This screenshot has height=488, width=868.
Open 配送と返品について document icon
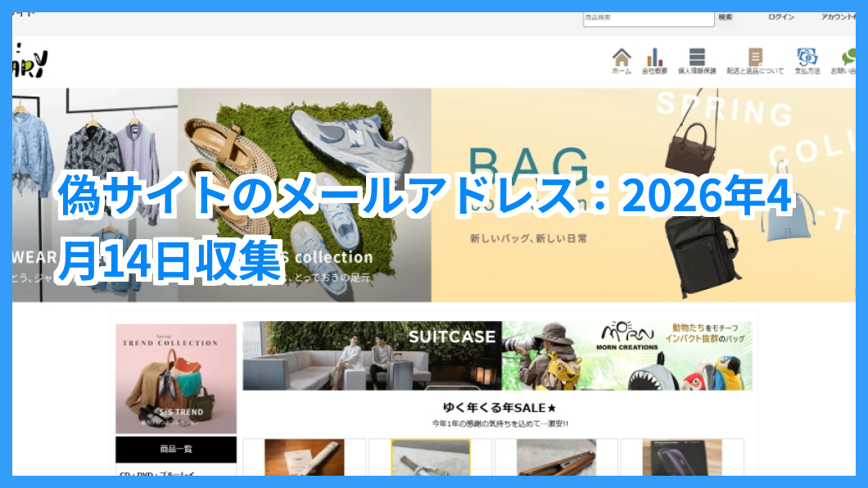[x=754, y=58]
